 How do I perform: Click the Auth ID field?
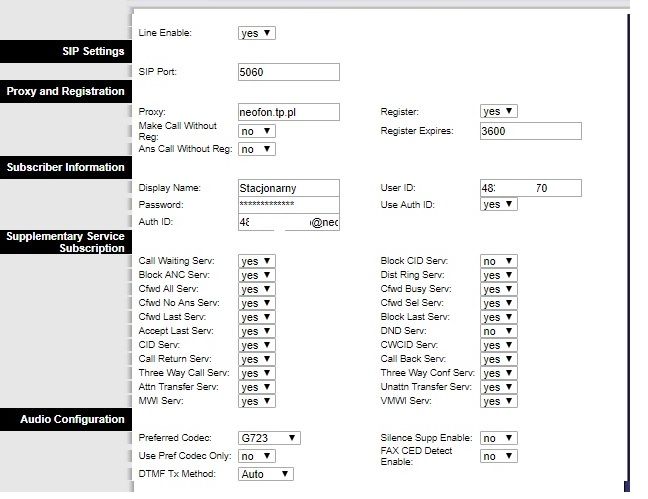[x=289, y=222]
